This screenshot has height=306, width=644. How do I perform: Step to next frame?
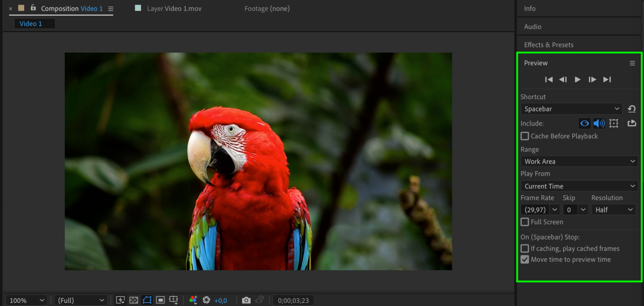tap(592, 79)
